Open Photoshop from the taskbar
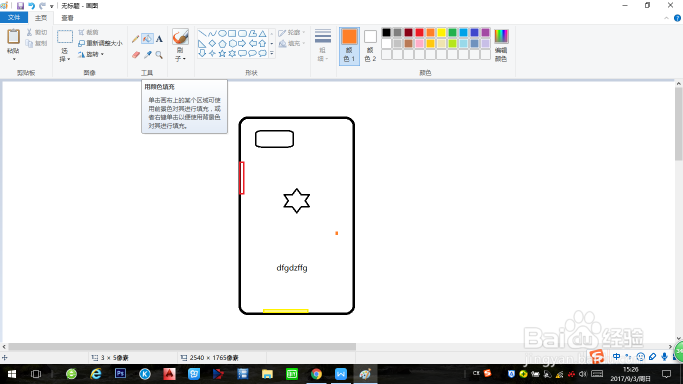 (x=120, y=374)
